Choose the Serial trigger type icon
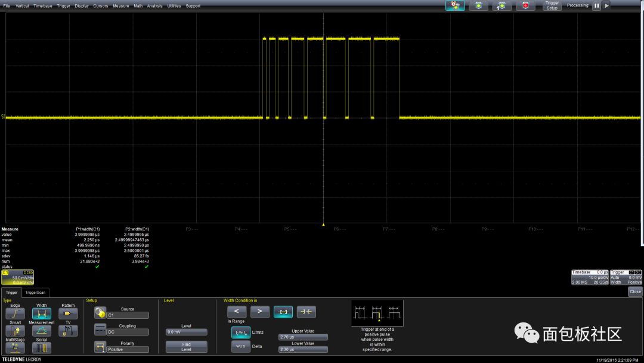 (x=41, y=347)
